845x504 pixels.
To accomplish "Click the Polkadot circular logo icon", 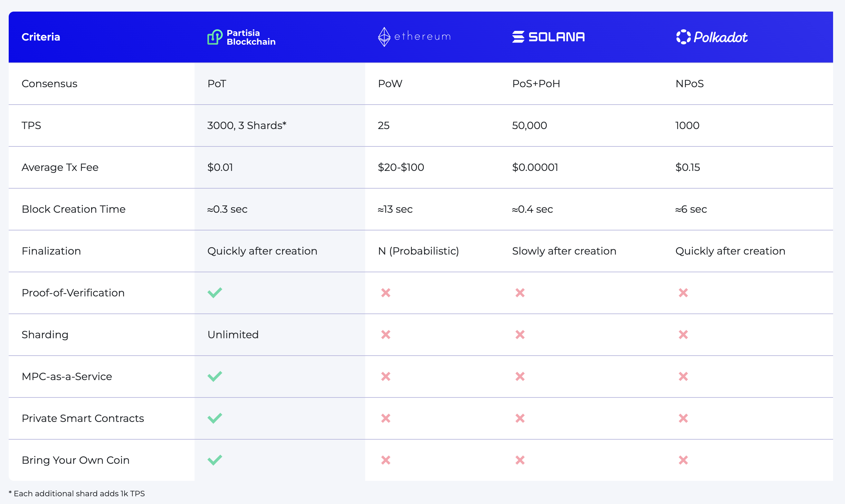I will coord(683,37).
